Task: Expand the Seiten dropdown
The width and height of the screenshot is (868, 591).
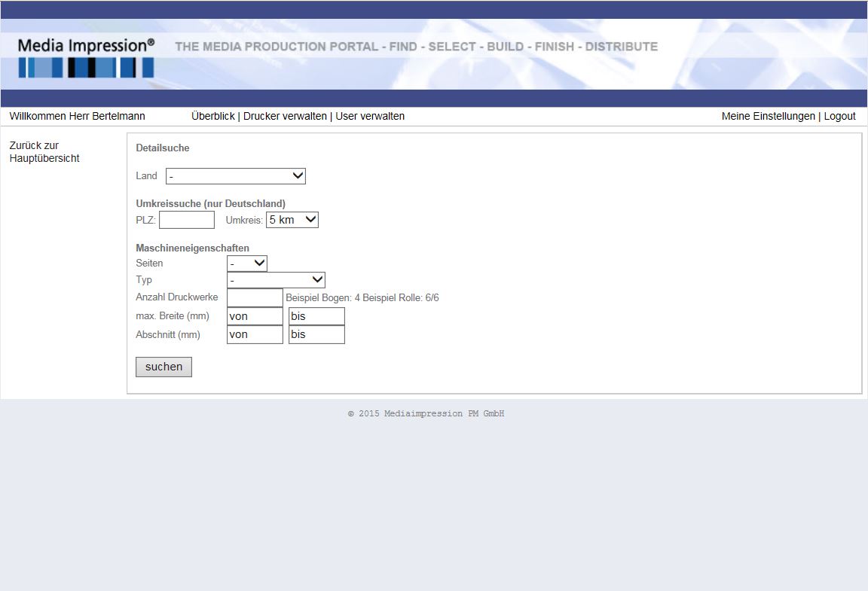Action: [247, 264]
